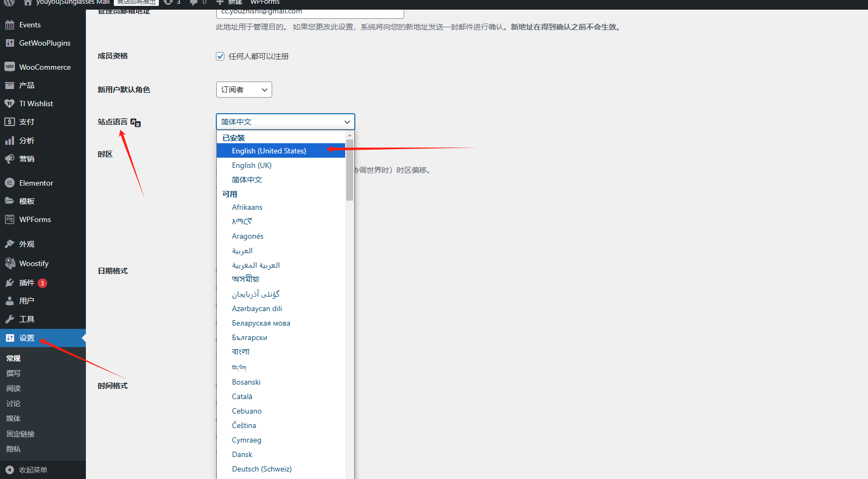Screen dimensions: 868x479
Task: Select Azərbaycan dili language option
Action: 281,308
